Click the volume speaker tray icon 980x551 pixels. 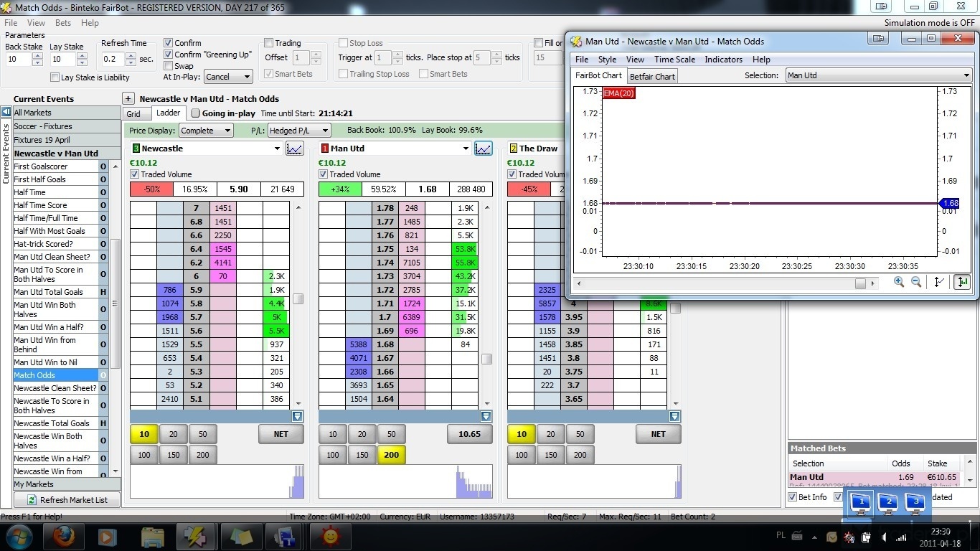(884, 537)
